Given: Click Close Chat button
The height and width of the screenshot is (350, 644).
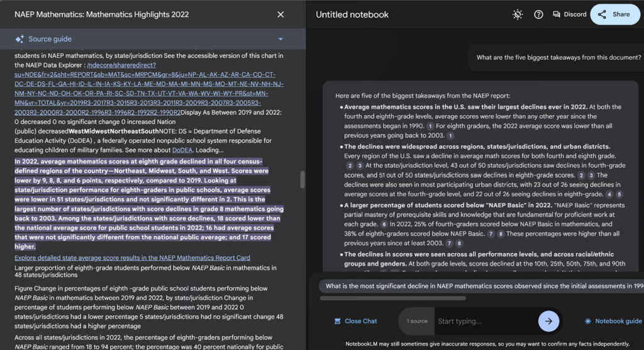Looking at the screenshot, I should point(356,321).
